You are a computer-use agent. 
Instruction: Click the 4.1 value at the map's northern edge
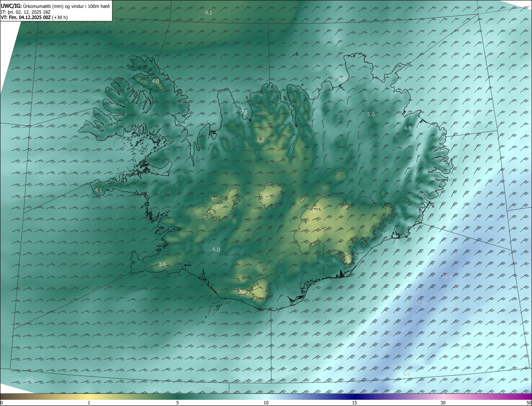209,12
